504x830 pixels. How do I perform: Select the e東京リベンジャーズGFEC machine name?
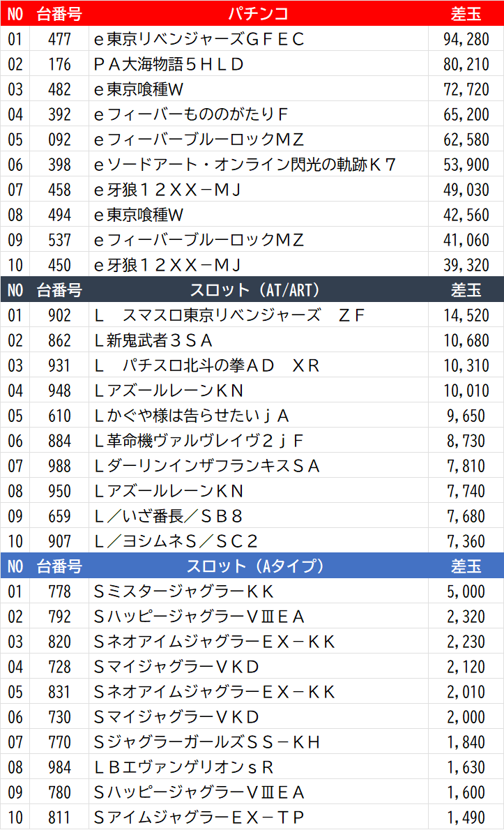click(x=199, y=39)
